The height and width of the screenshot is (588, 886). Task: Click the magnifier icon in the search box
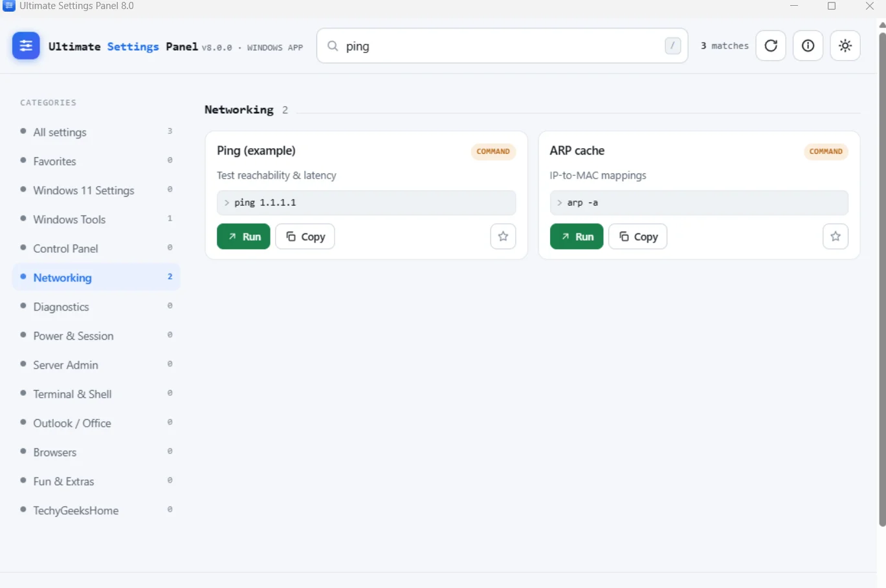click(333, 46)
